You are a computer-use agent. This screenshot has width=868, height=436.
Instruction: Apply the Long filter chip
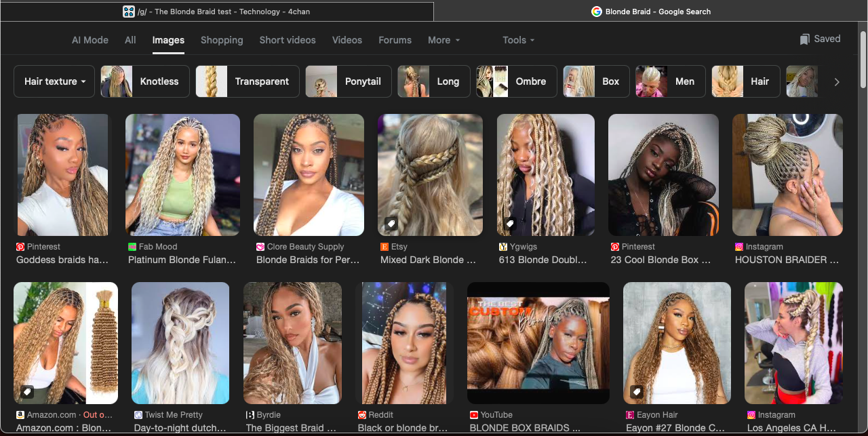click(434, 81)
